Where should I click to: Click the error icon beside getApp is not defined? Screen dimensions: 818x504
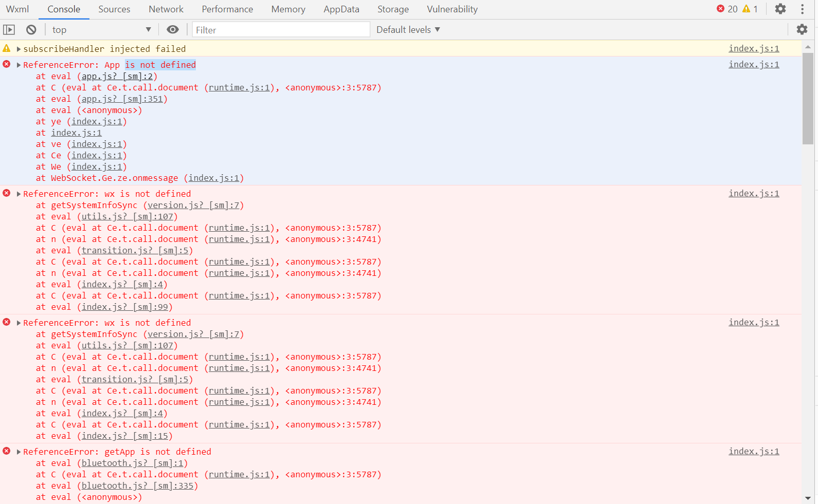point(7,451)
